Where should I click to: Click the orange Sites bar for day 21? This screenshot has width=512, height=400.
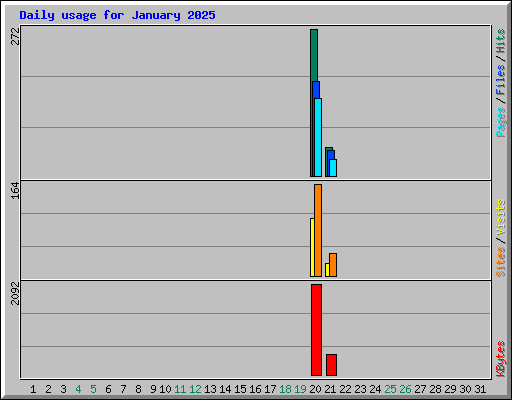coord(333,265)
